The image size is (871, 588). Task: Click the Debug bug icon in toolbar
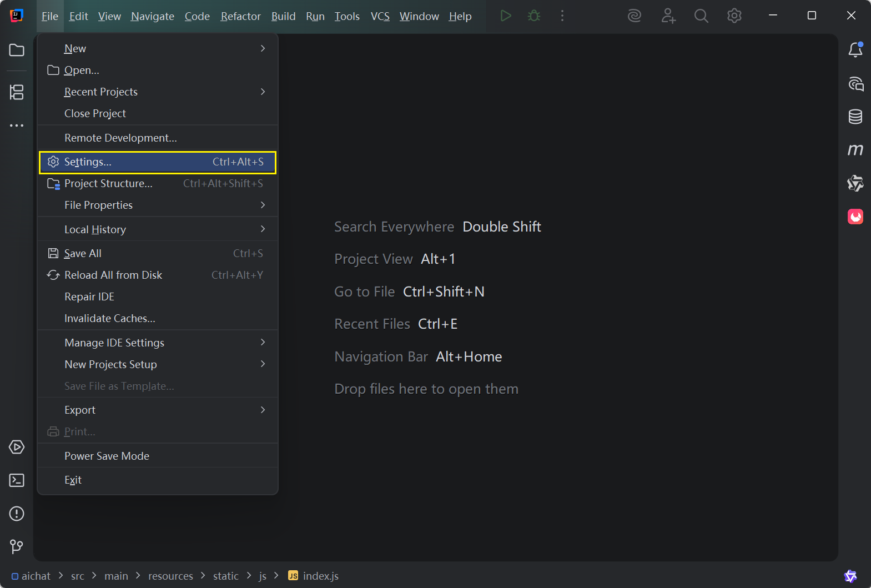tap(534, 16)
